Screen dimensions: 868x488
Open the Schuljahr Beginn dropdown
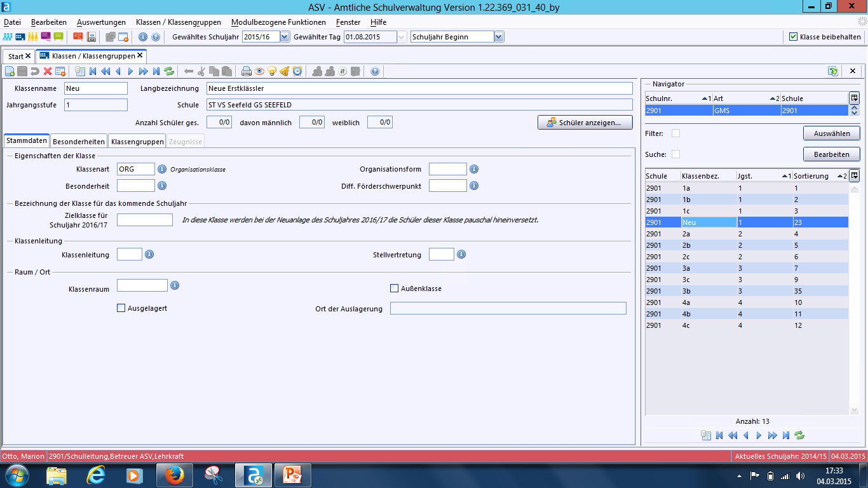[499, 37]
